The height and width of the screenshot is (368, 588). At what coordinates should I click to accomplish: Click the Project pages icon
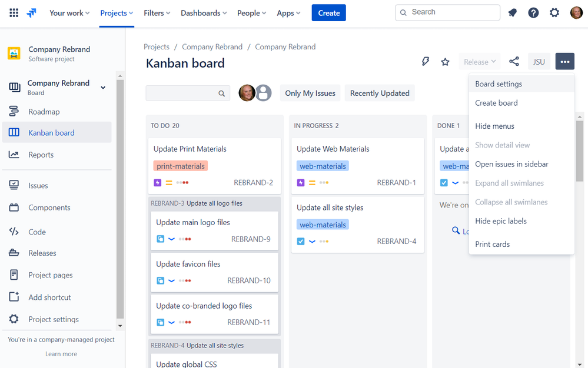pyautogui.click(x=14, y=275)
